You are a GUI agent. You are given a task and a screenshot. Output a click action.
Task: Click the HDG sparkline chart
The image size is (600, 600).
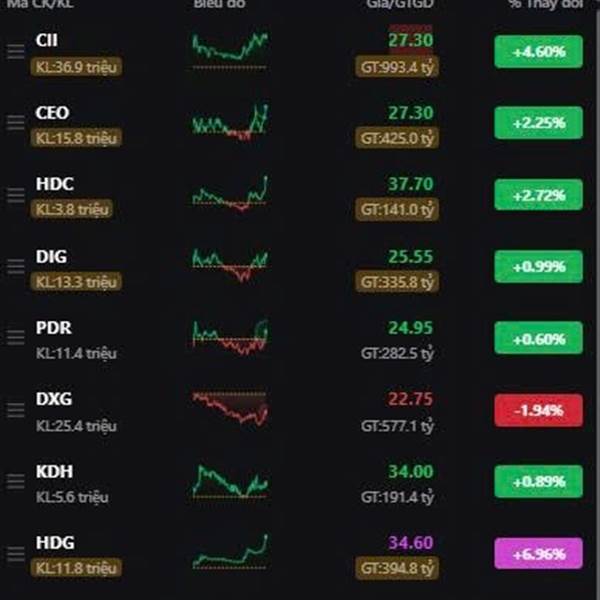click(230, 552)
